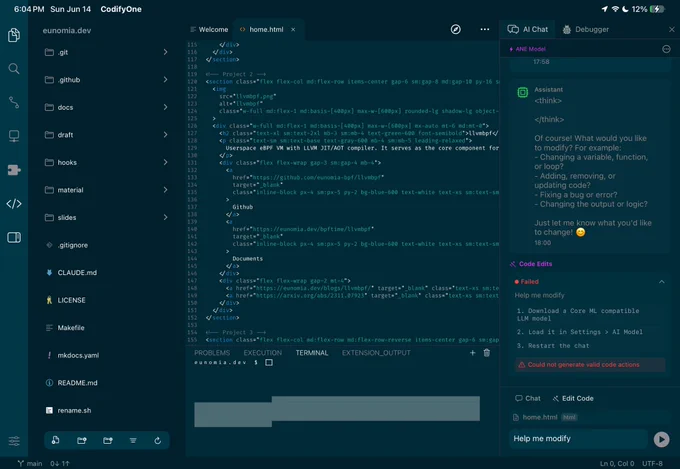The width and height of the screenshot is (680, 469).
Task: Switch to Edit Code mode
Action: pyautogui.click(x=573, y=398)
